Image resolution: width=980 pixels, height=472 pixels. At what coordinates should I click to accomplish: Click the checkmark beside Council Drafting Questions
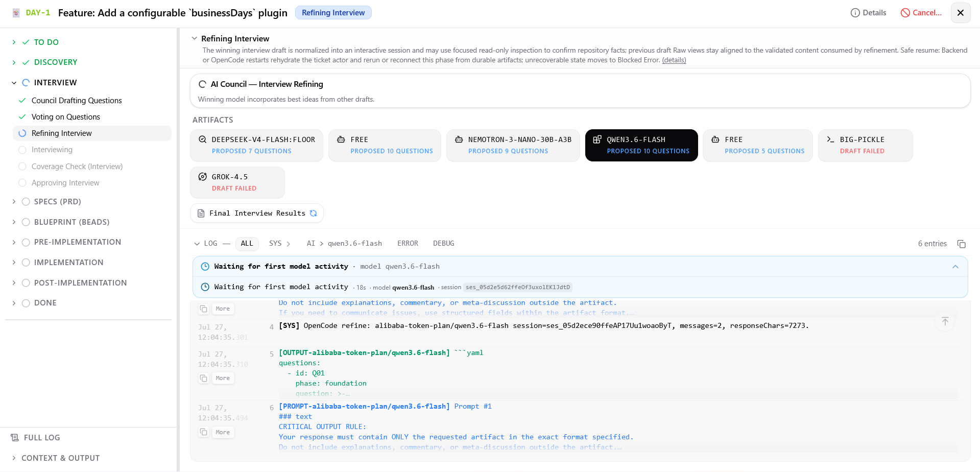[x=22, y=101]
